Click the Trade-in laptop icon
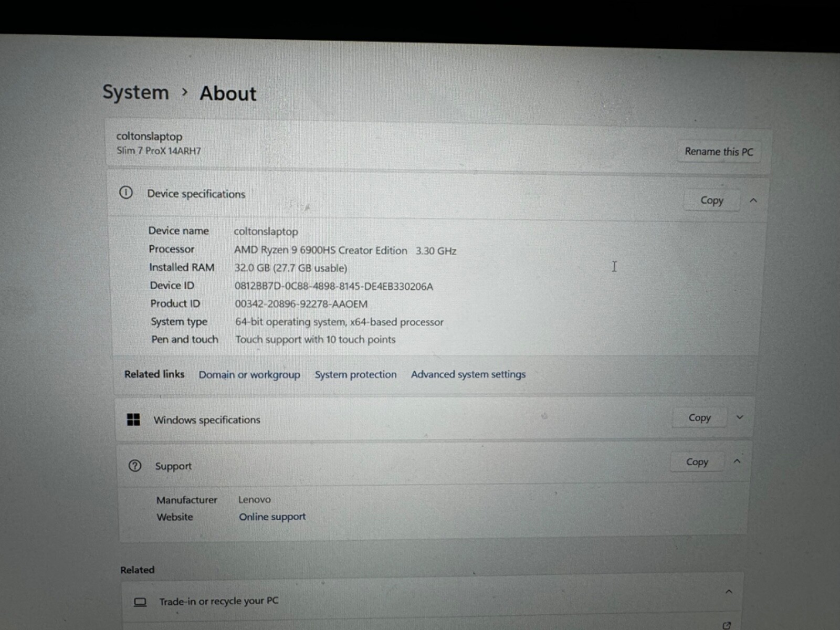840x630 pixels. click(x=140, y=602)
